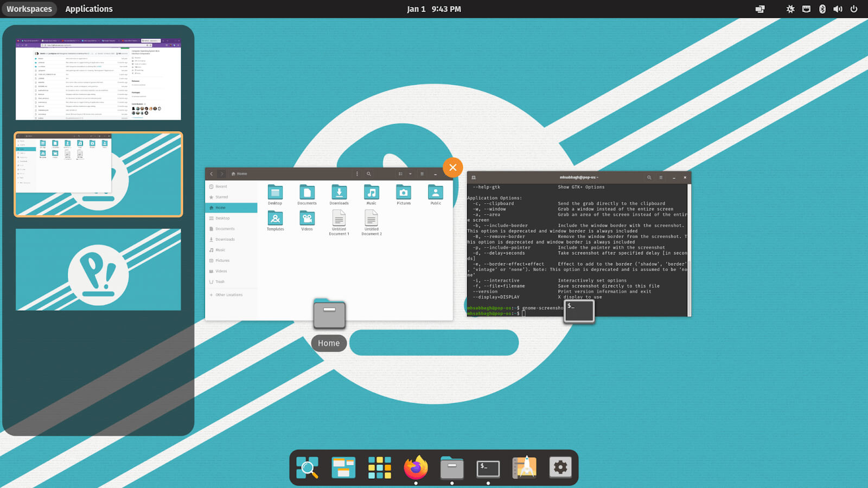Select the Untitled Document 1 file

(339, 223)
